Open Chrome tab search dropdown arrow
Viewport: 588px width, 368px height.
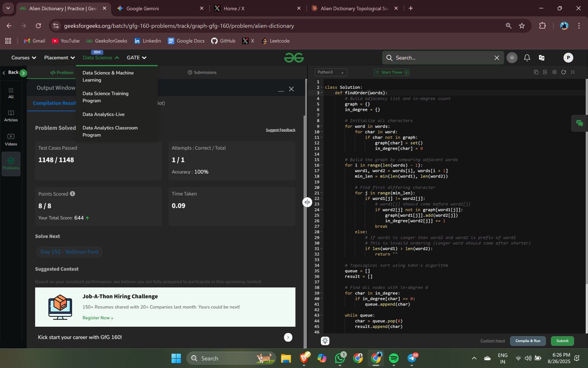(x=8, y=8)
